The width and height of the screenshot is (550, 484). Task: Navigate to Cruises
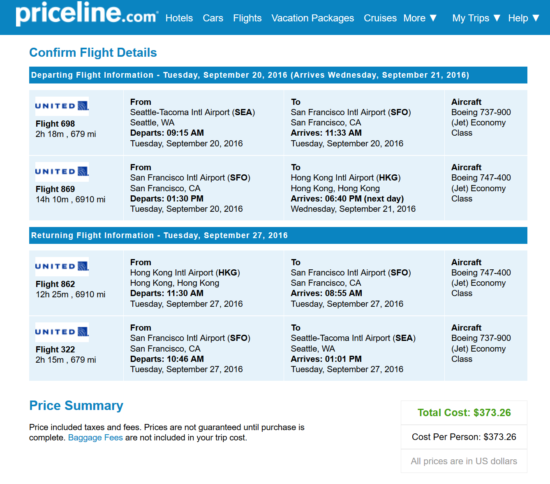coord(380,18)
